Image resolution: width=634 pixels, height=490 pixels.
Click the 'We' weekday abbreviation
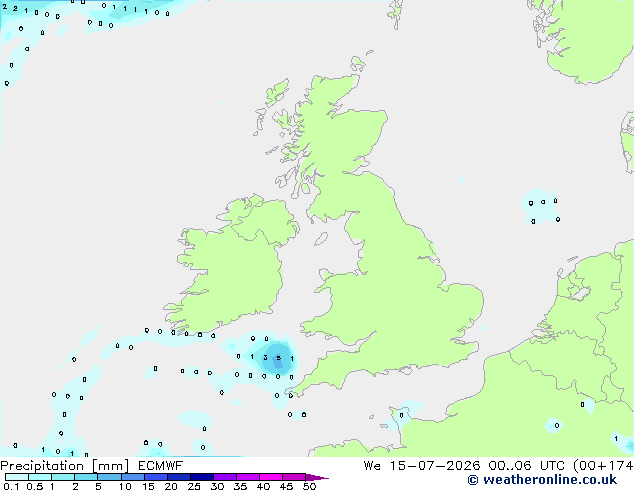(x=372, y=466)
